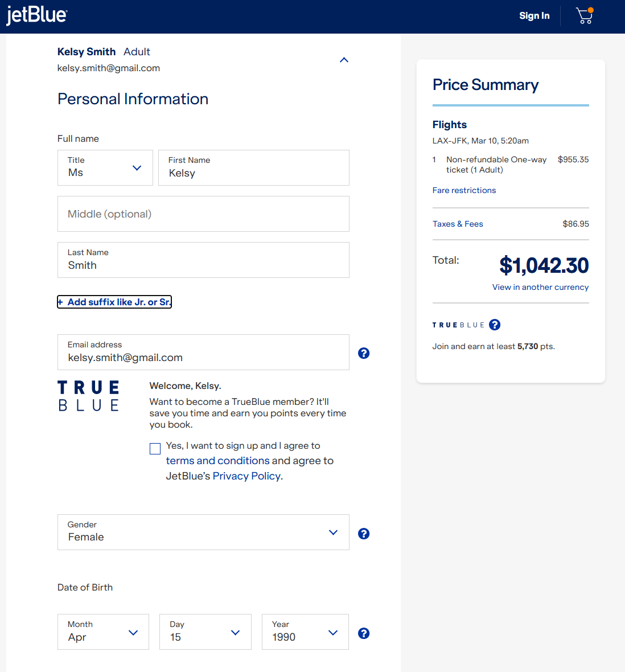Open the birth Month dropdown
This screenshot has height=672, width=625.
(103, 632)
